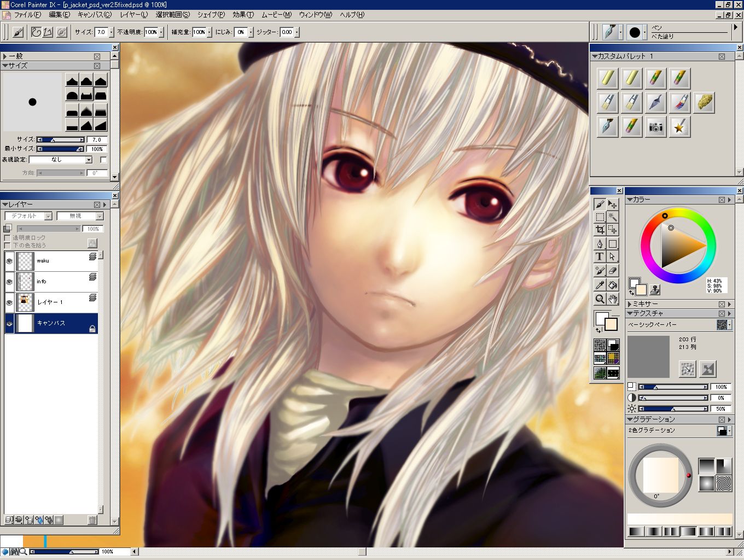Collapse the サイズ panel
The width and height of the screenshot is (744, 560).
point(4,66)
